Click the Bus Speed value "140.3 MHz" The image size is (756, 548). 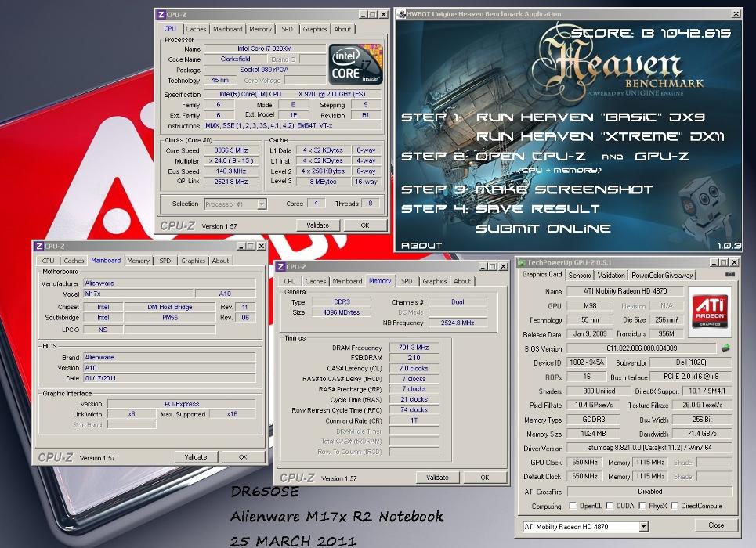pyautogui.click(x=231, y=171)
